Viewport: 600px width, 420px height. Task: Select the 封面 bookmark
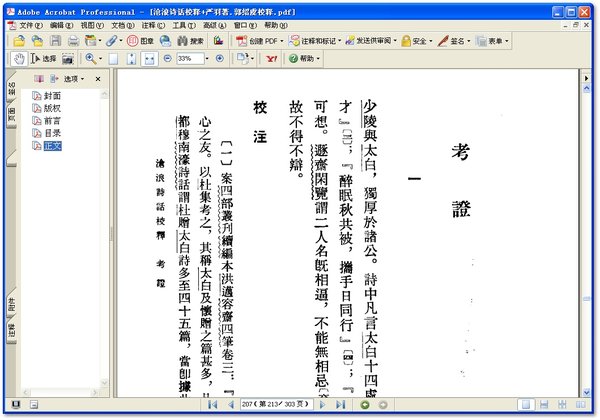52,96
